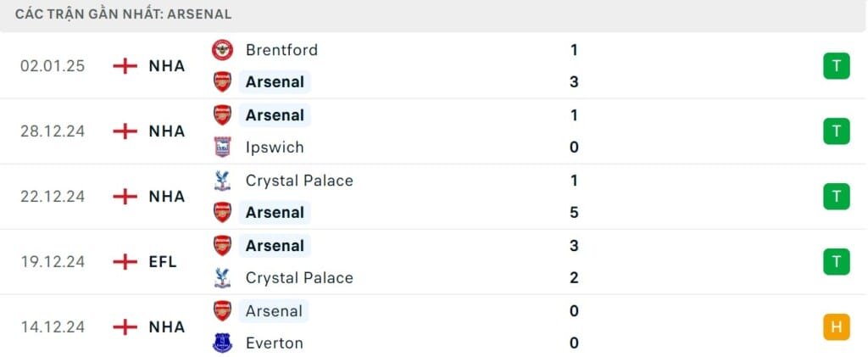This screenshot has width=868, height=357.
Task: Click Arsenal crest in 02.01.25 match
Action: pos(222,82)
